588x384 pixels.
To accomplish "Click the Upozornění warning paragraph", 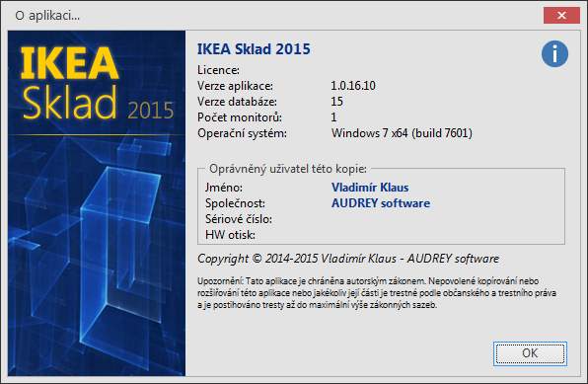I will pos(377,293).
